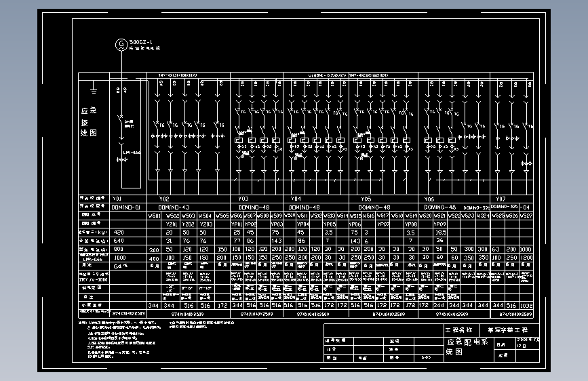
Task: Select the 500GZ-1 generator label
Action: coord(141,42)
